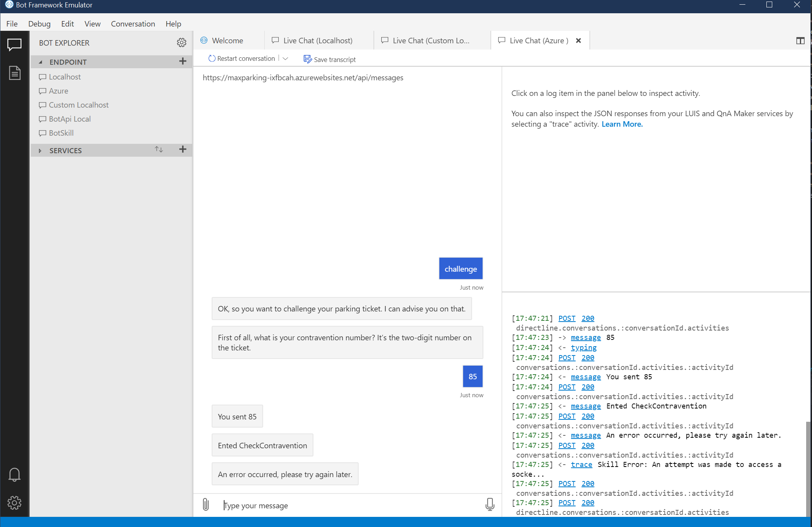Open the notifications bell icon
The width and height of the screenshot is (812, 527).
14,474
